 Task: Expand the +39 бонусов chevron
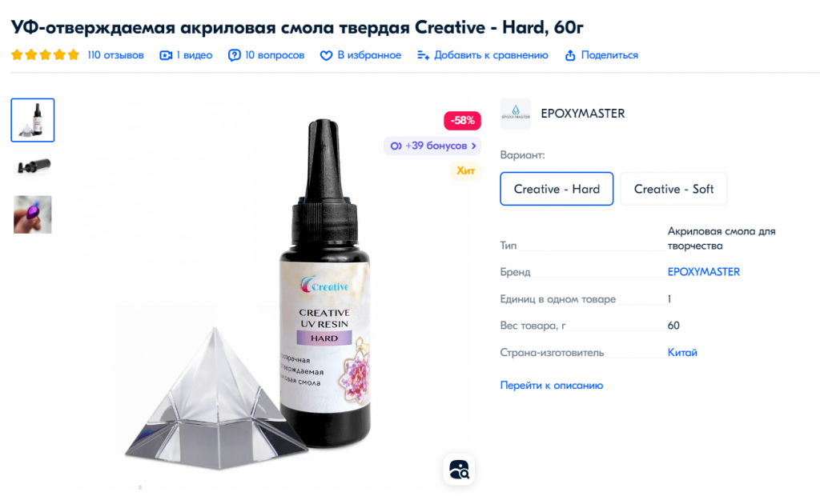click(x=474, y=146)
